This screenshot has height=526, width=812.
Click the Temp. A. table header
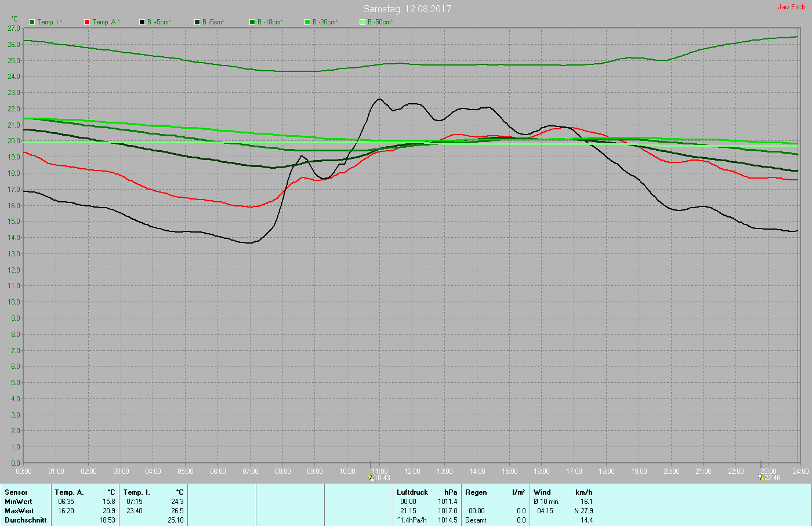[x=70, y=492]
